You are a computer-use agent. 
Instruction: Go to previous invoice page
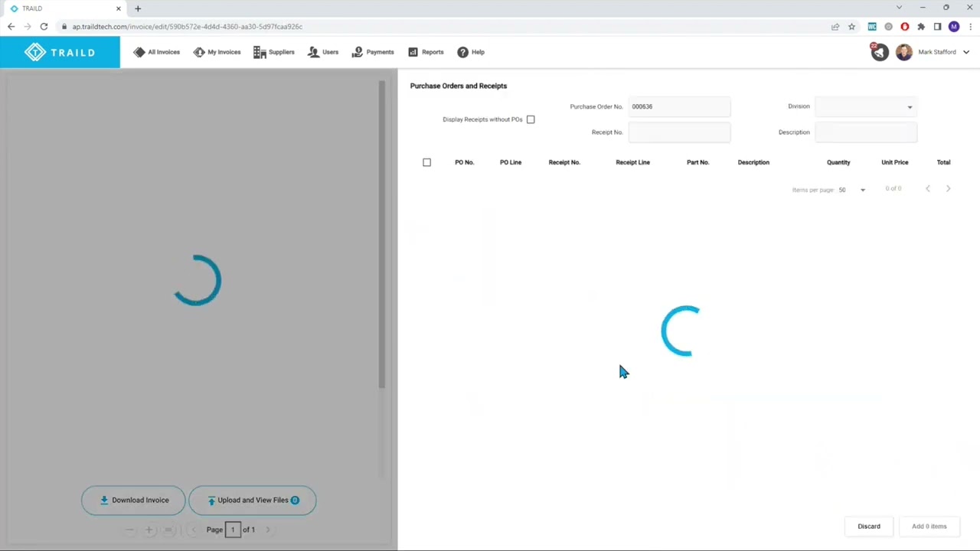coord(194,530)
